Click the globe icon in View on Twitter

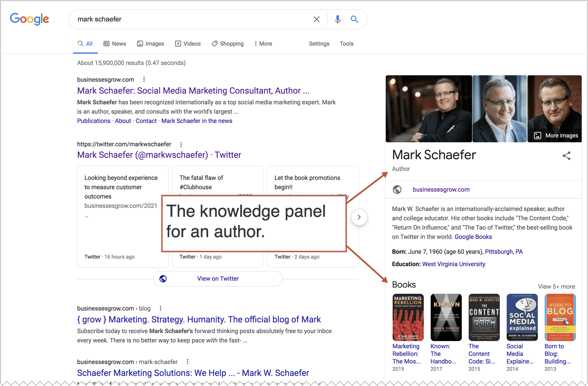point(163,279)
